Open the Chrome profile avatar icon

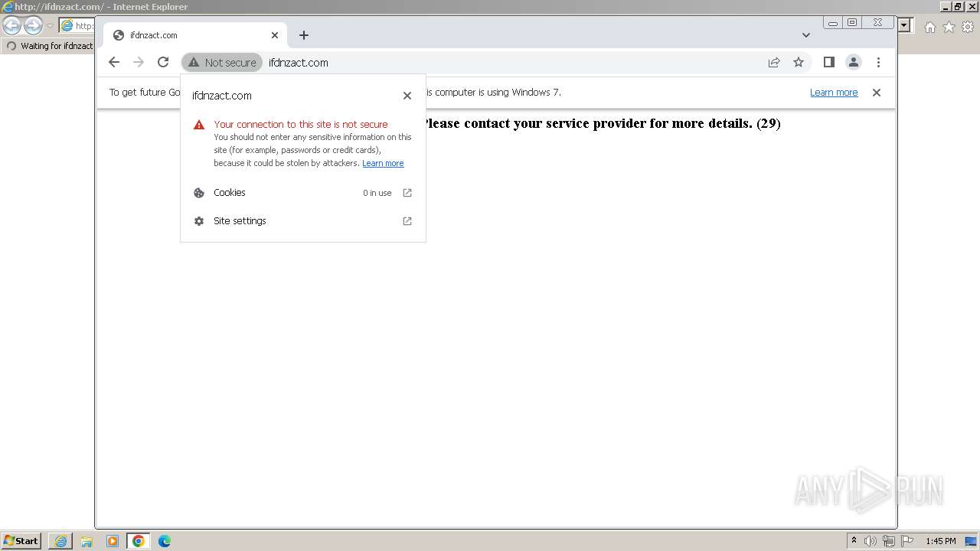tap(854, 62)
